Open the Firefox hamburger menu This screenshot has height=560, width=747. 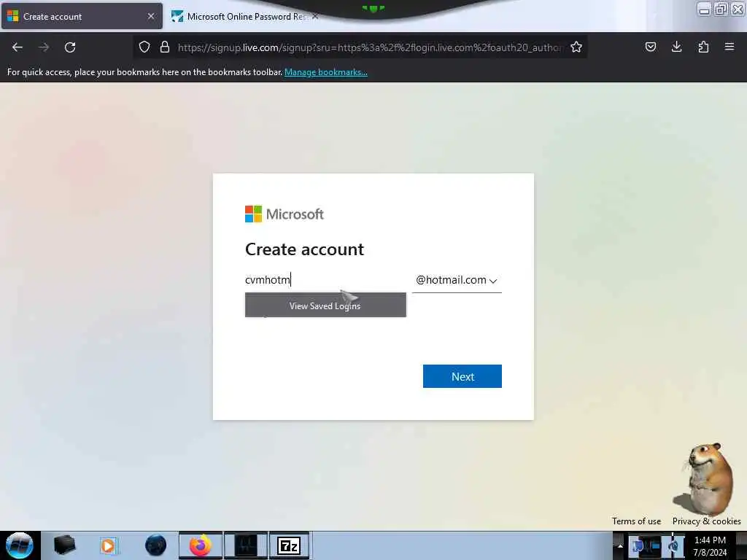[x=729, y=47]
